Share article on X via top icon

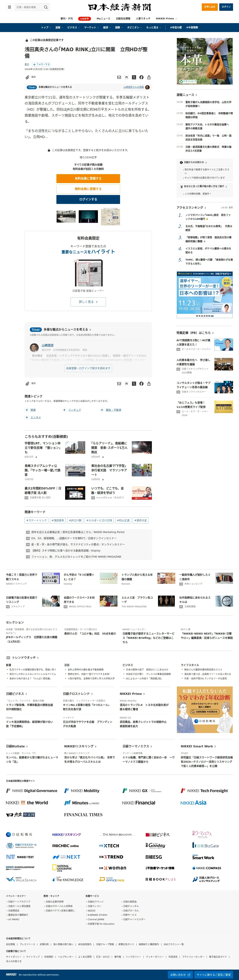coord(134,77)
